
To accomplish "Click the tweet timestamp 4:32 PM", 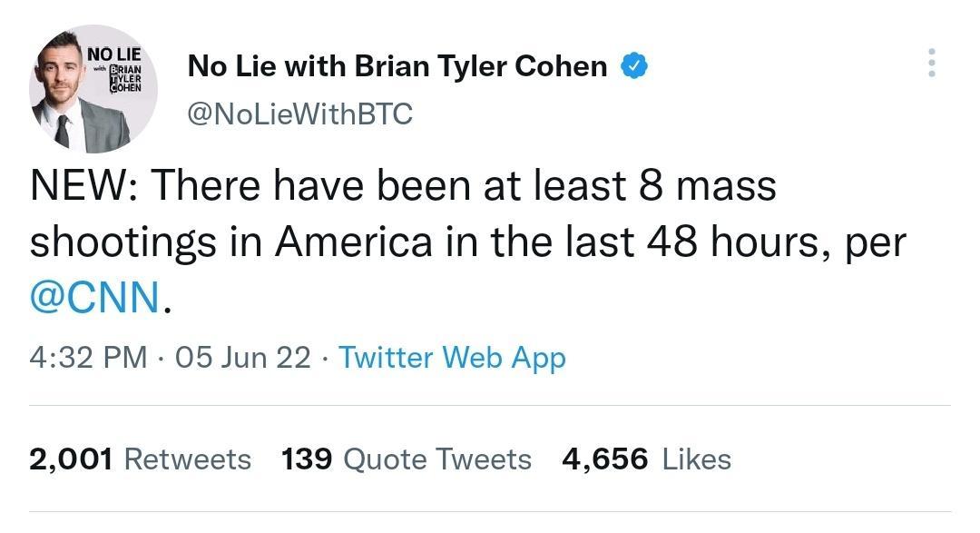I will 73,358.
